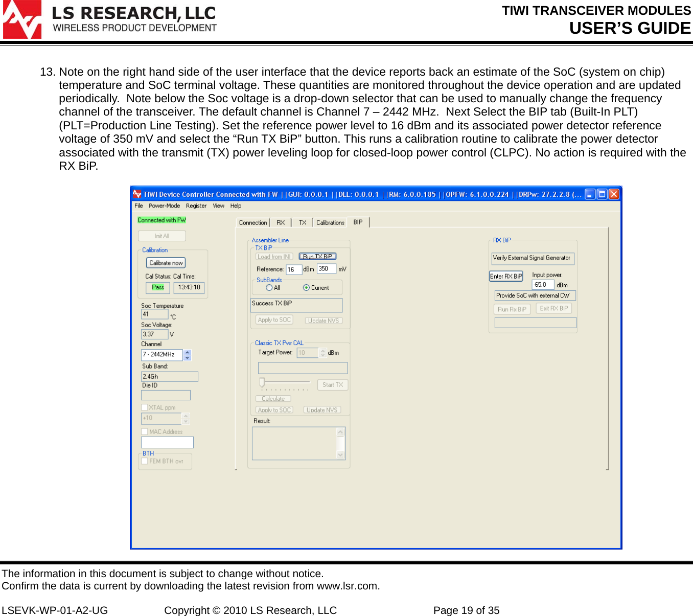Screen dimensions: 693x616
Task: Click the Soc Voltage field
Action: [155, 334]
